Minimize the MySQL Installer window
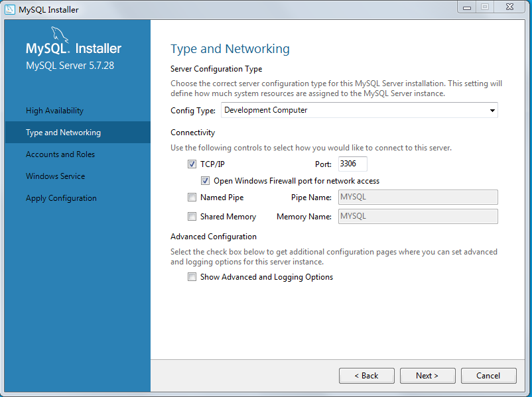This screenshot has height=397, width=532. 467,7
